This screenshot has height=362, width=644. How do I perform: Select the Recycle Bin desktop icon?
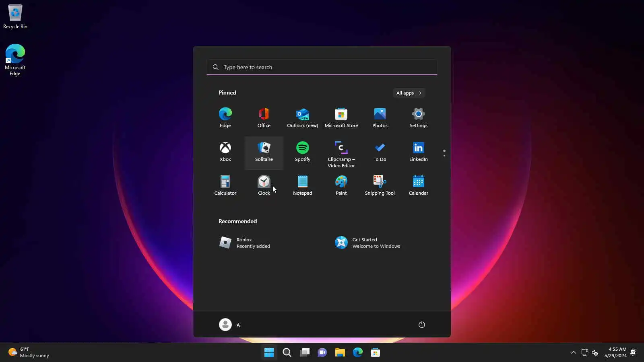coord(15,16)
